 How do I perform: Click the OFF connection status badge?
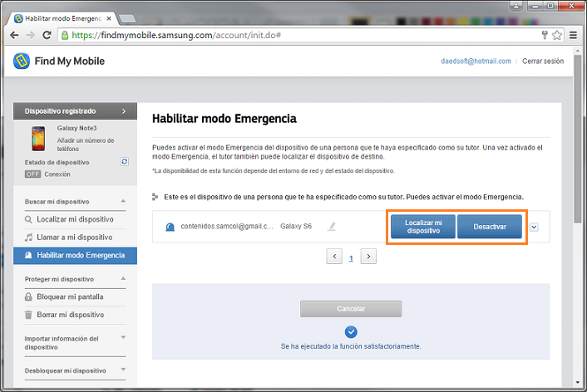click(32, 174)
